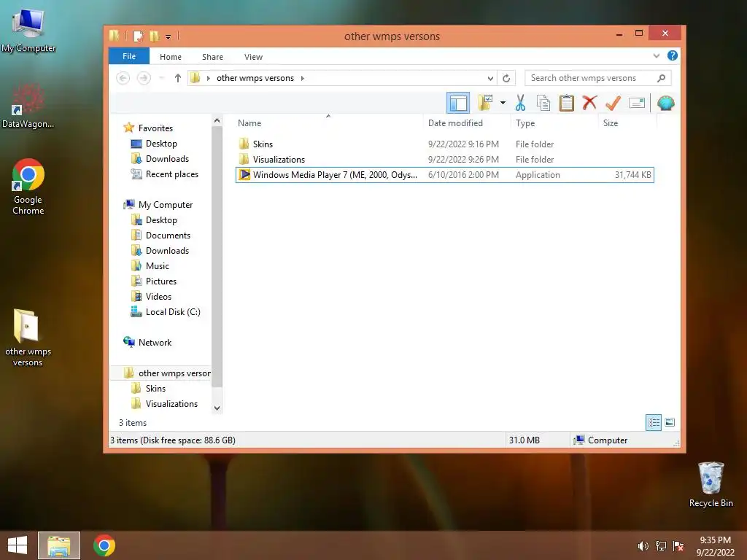Switch to the Share ribbon tab

coord(212,57)
